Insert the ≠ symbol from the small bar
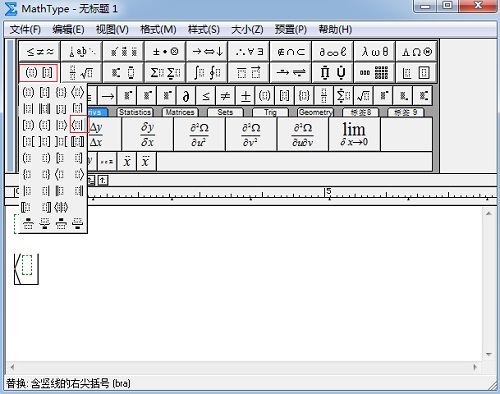 point(226,96)
